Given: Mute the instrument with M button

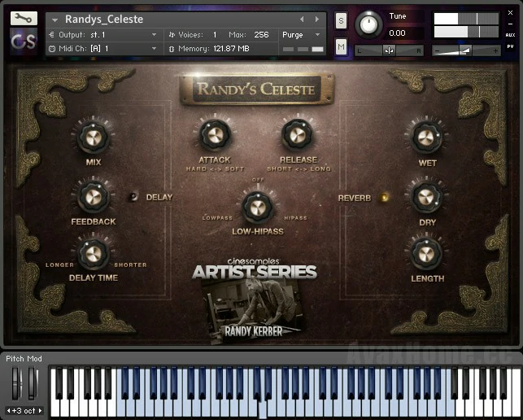Looking at the screenshot, I should pyautogui.click(x=341, y=46).
